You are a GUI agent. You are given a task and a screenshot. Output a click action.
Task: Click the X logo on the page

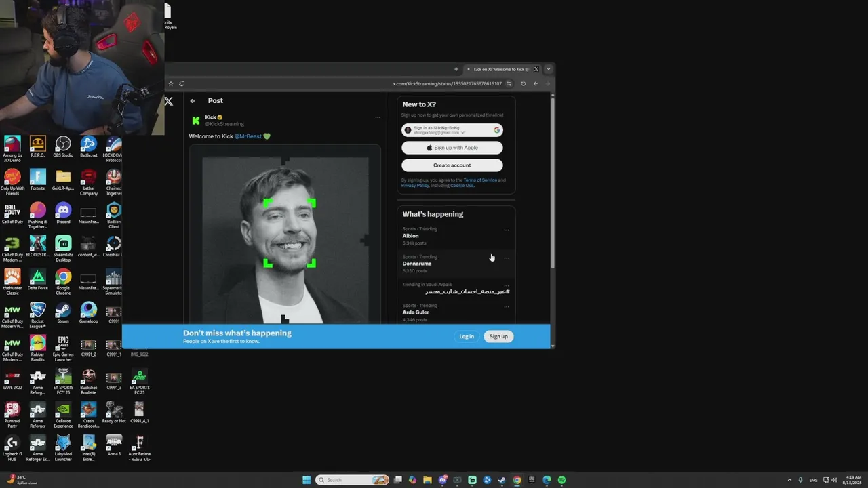click(x=169, y=101)
